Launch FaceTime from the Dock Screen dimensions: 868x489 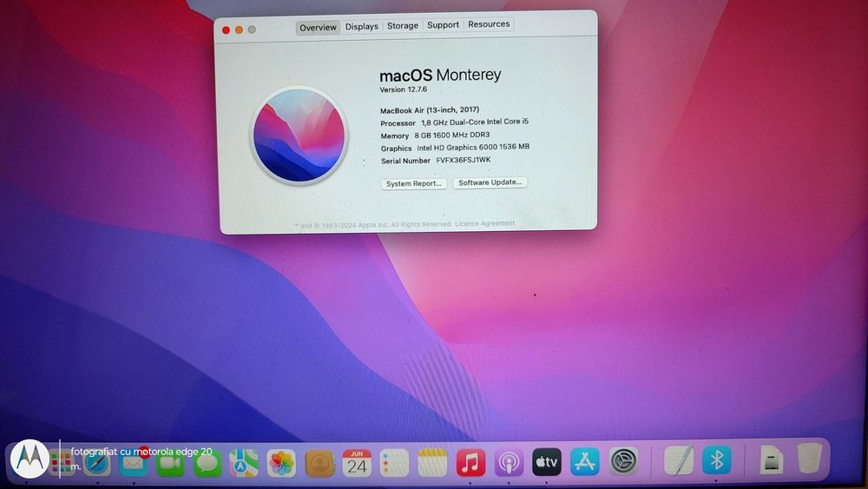tap(170, 464)
